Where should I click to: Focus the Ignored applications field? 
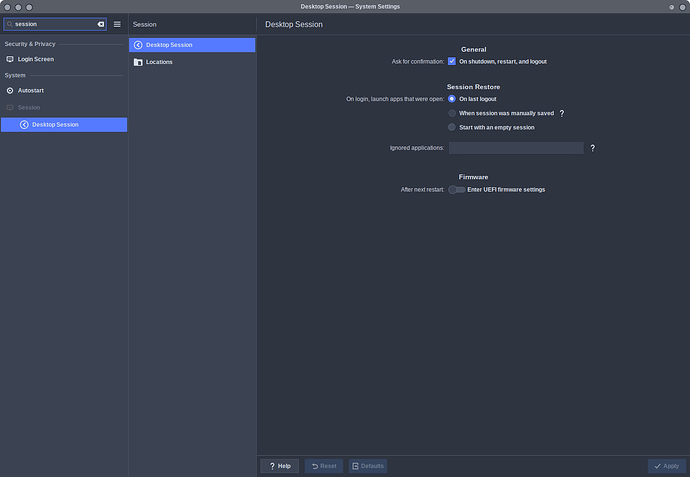point(516,148)
